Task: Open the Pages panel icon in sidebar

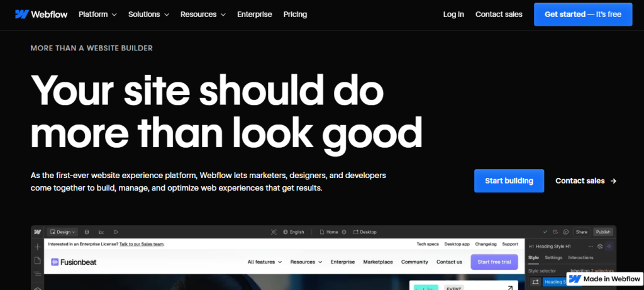Action: [x=37, y=260]
